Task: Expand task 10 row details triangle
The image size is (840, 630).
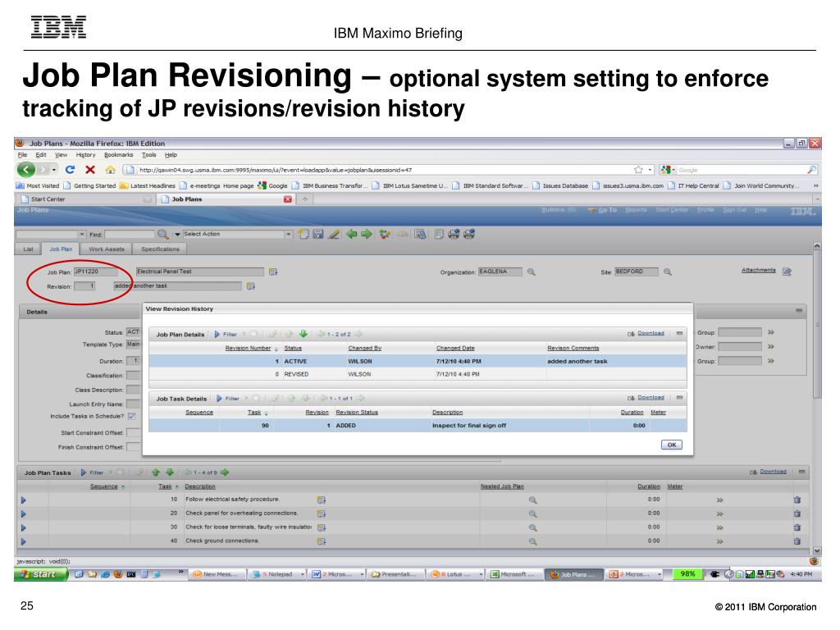Action: click(24, 500)
